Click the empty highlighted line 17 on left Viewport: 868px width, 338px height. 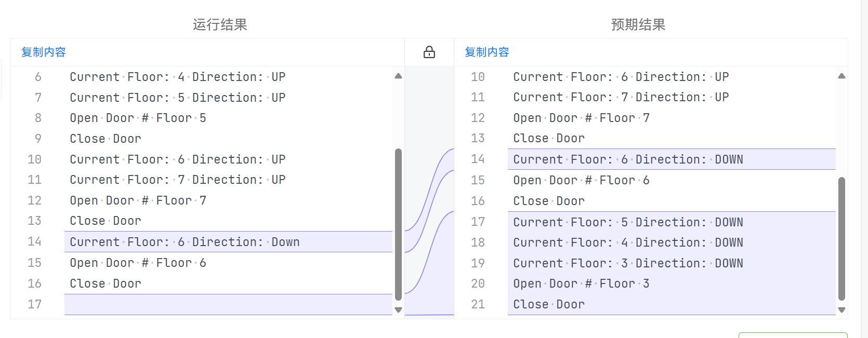click(x=228, y=304)
